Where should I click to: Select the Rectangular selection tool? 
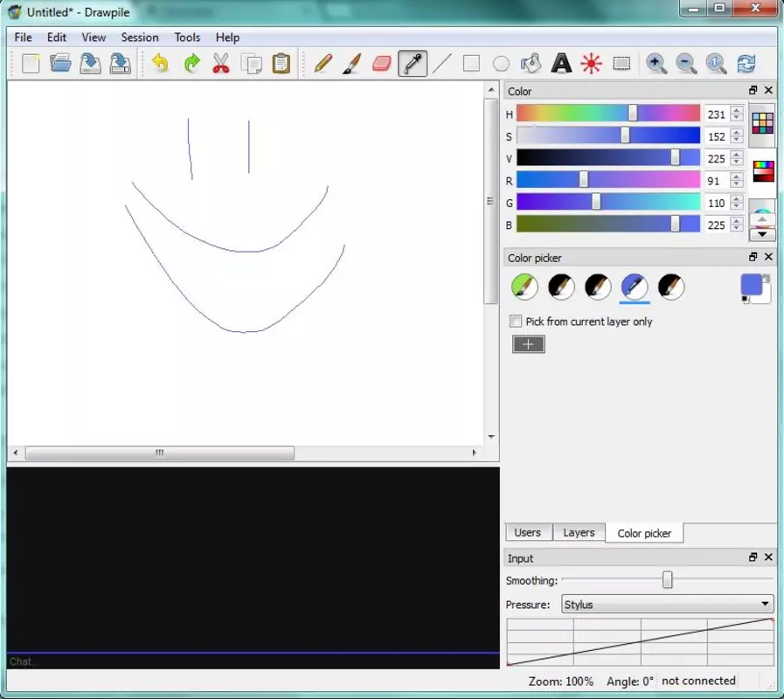[x=621, y=64]
